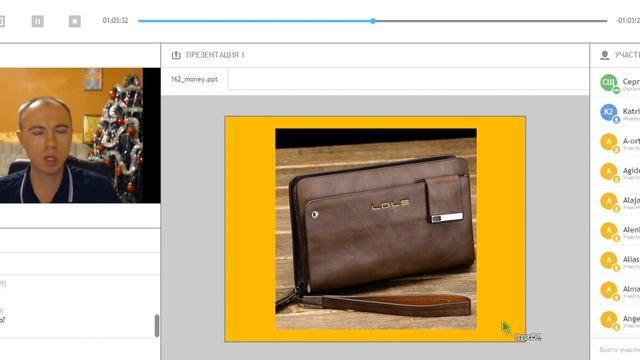Seek within the unplayed gray timeline
This screenshot has height=360, width=640.
pyautogui.click(x=491, y=21)
